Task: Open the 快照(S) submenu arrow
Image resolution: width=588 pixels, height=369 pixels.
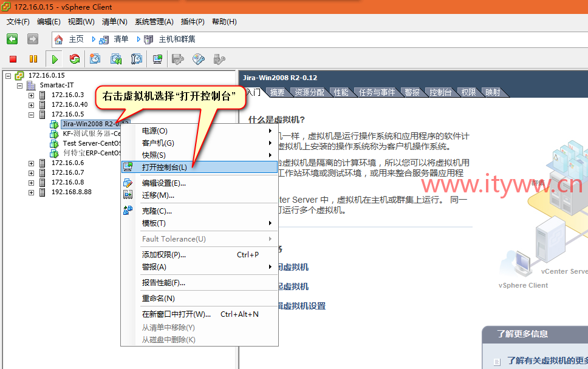Action: [x=270, y=155]
